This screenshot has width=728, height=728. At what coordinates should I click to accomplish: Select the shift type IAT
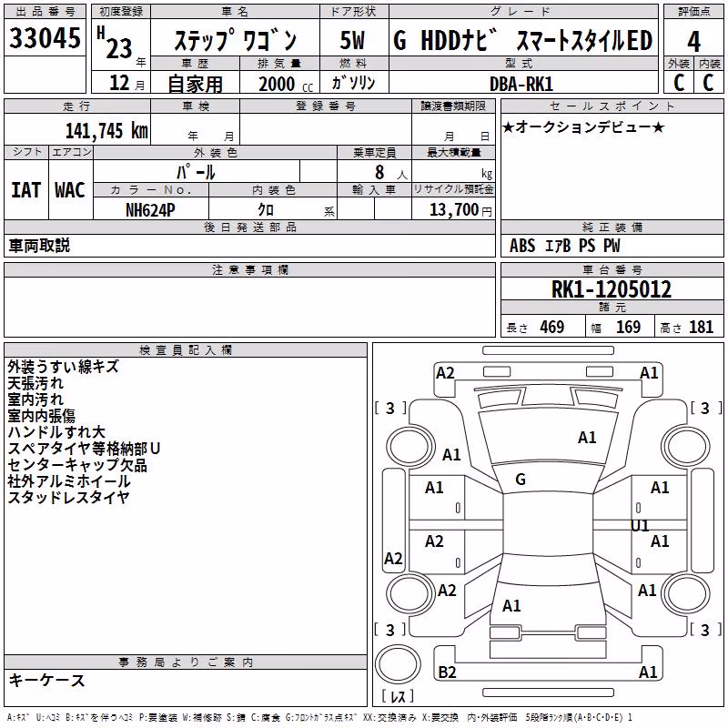(x=25, y=190)
